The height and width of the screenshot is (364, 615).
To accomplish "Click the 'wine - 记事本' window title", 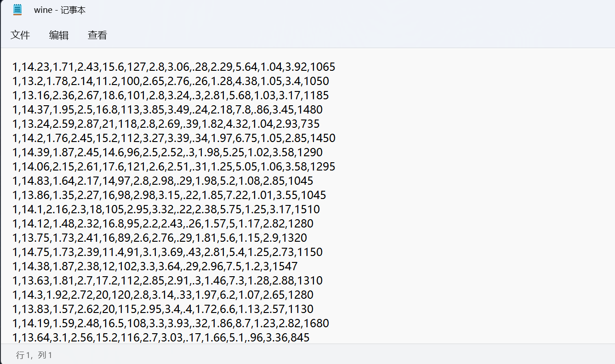I will [60, 10].
